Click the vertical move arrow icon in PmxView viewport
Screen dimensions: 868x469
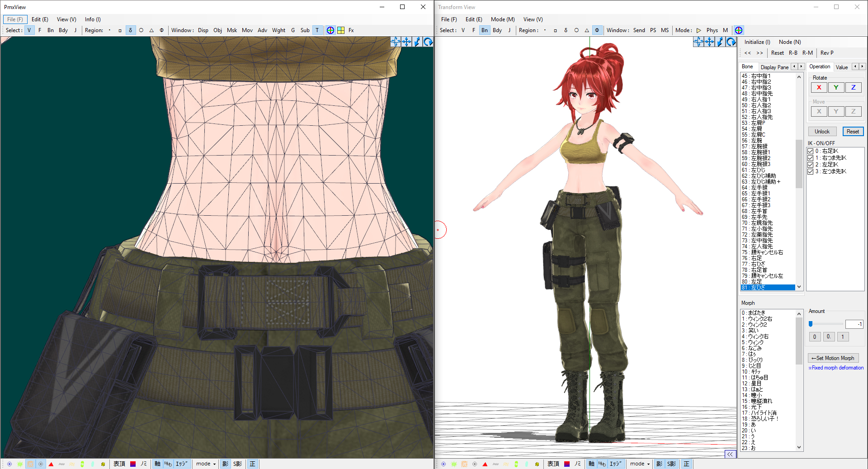(x=417, y=42)
